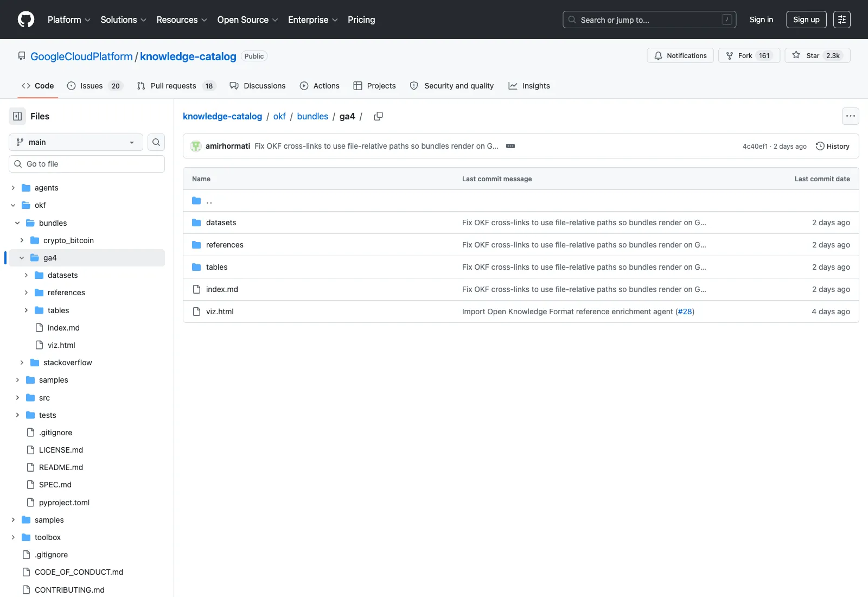
Task: Click the Pricing link
Action: 361,20
